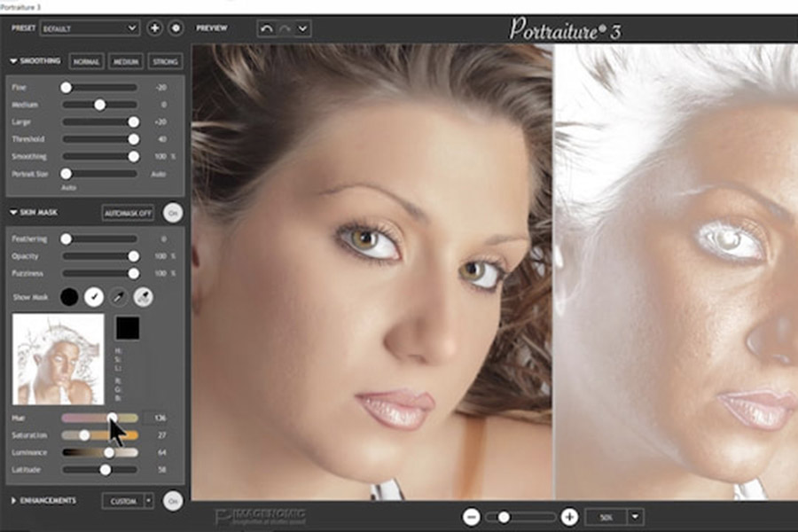Click the Threshold slider handle
The height and width of the screenshot is (532, 798).
[133, 139]
